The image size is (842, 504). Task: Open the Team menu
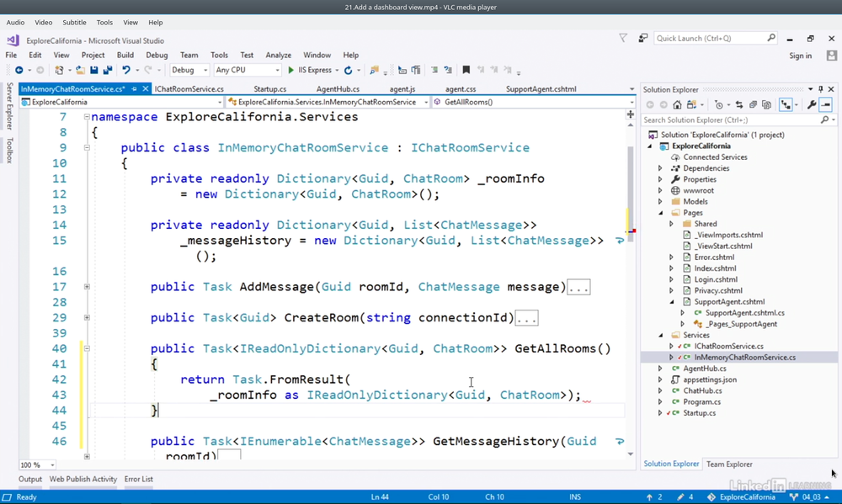tap(189, 55)
